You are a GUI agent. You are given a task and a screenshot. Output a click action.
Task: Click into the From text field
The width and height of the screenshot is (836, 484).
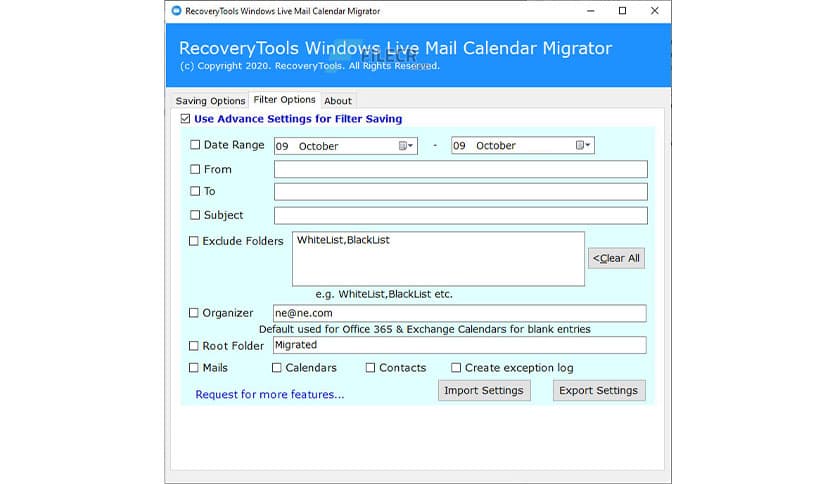click(x=461, y=170)
